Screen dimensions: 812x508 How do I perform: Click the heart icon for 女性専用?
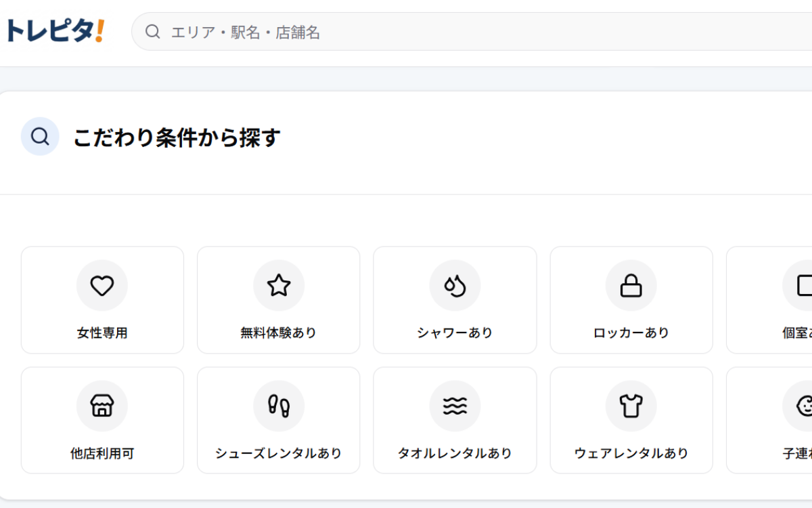[x=102, y=286]
